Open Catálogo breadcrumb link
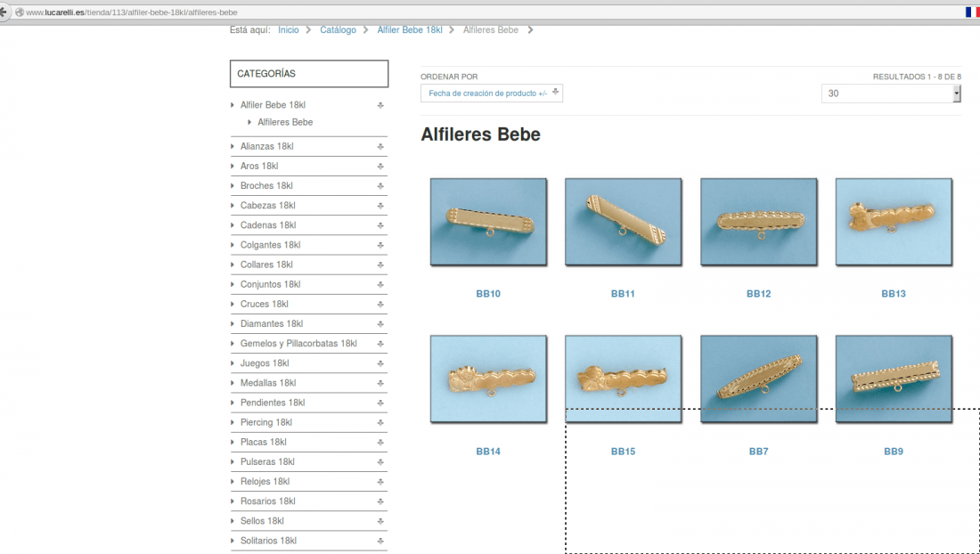 pyautogui.click(x=339, y=30)
